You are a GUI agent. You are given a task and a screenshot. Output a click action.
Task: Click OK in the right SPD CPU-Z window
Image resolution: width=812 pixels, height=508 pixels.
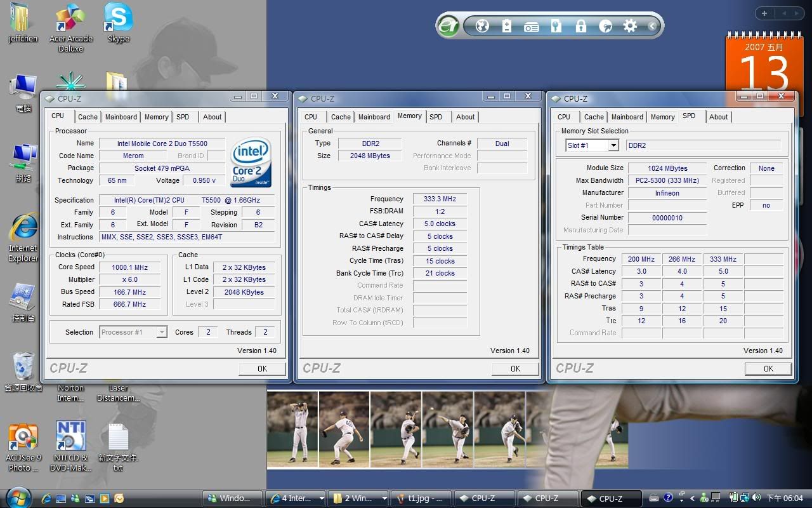768,368
